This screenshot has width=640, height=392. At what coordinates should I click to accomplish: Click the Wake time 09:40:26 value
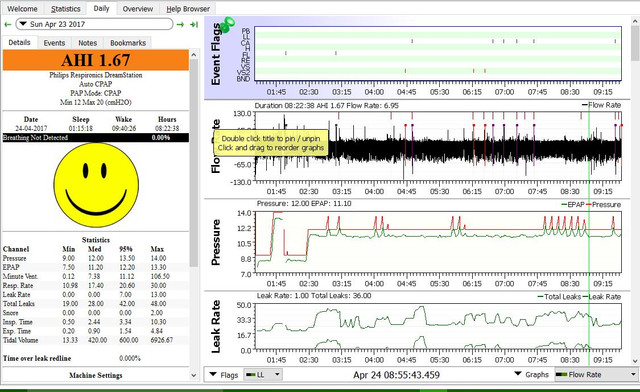point(124,128)
